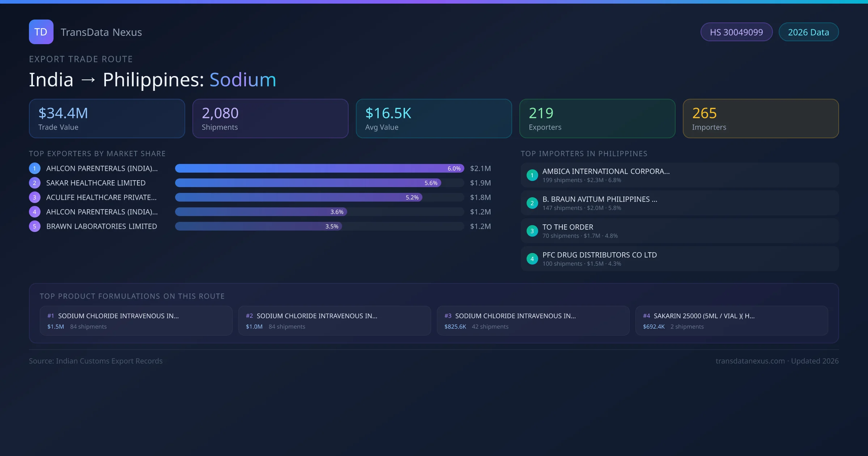
Task: Click the HS 30049099 pill tag
Action: pyautogui.click(x=736, y=32)
